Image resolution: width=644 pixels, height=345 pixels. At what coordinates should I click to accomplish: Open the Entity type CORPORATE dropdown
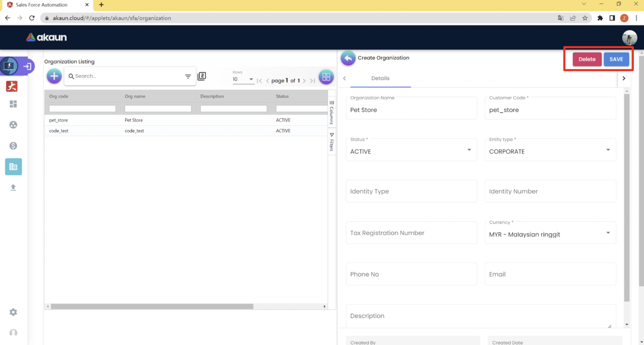pyautogui.click(x=550, y=151)
